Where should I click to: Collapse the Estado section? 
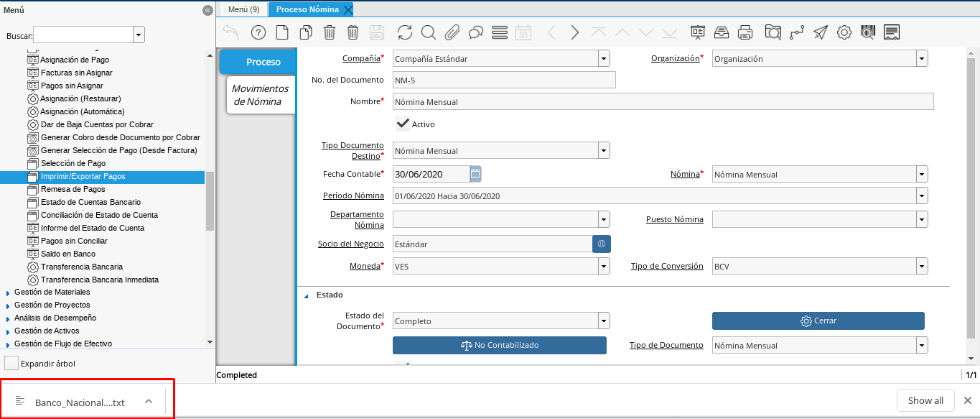pyautogui.click(x=307, y=295)
